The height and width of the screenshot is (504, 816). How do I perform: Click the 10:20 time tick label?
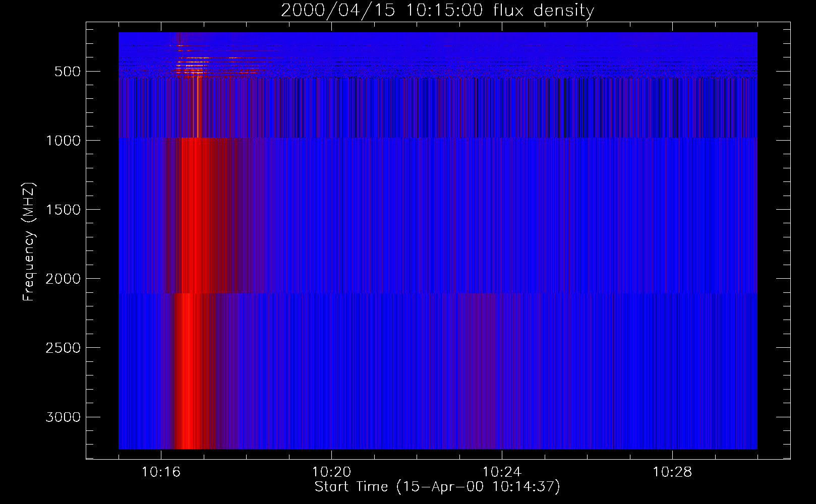click(331, 472)
